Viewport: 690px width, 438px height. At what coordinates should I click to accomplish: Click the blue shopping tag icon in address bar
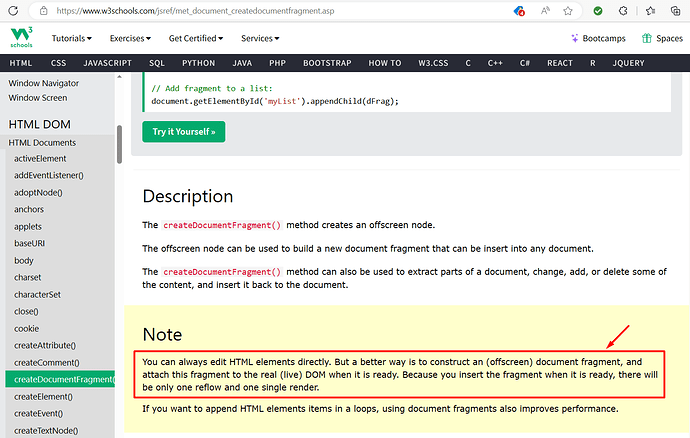[x=520, y=10]
